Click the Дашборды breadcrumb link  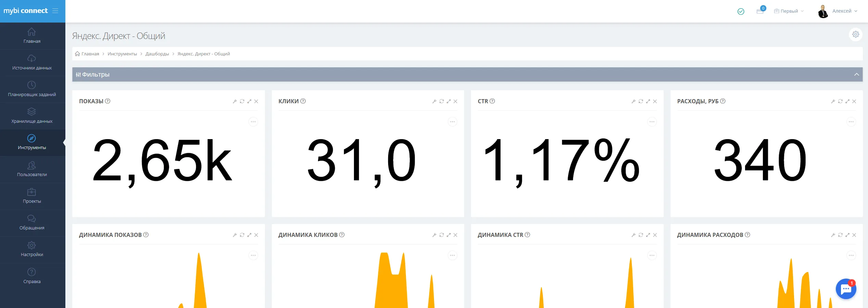pyautogui.click(x=157, y=54)
